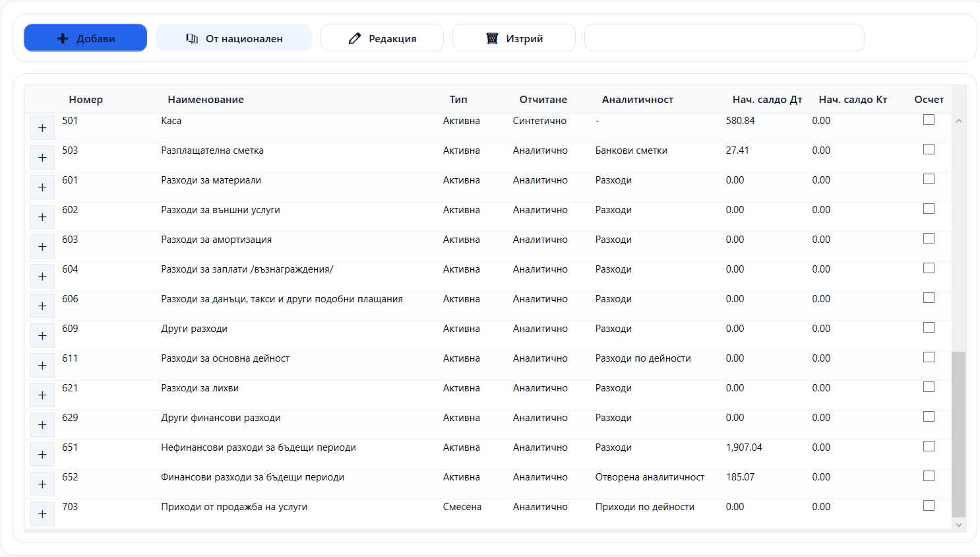Sort by the Тип column header

pyautogui.click(x=458, y=100)
